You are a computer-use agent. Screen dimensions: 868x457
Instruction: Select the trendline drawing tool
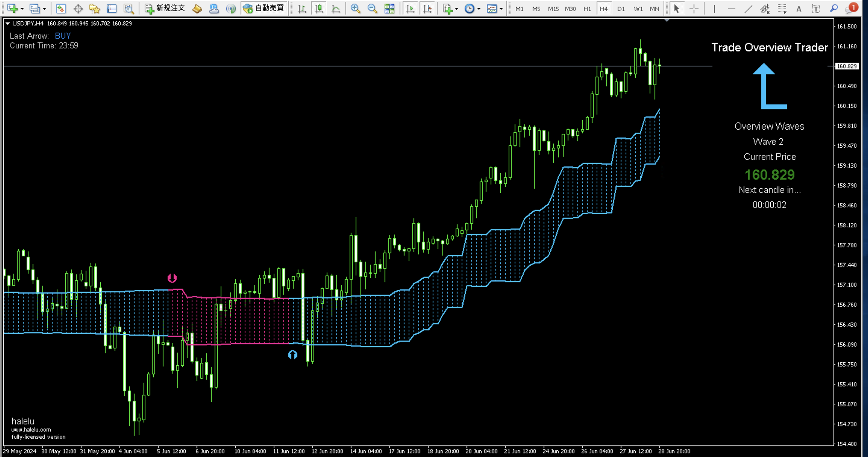[748, 8]
